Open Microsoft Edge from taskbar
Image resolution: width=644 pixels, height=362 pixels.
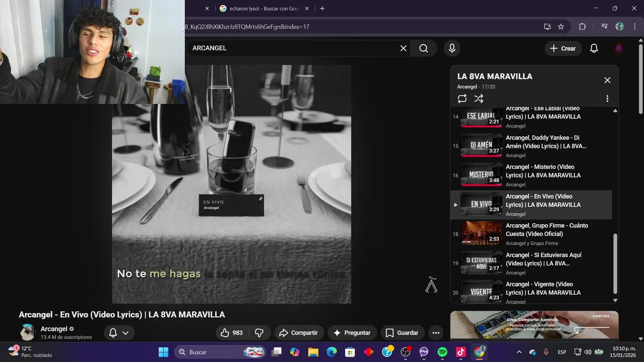332,352
